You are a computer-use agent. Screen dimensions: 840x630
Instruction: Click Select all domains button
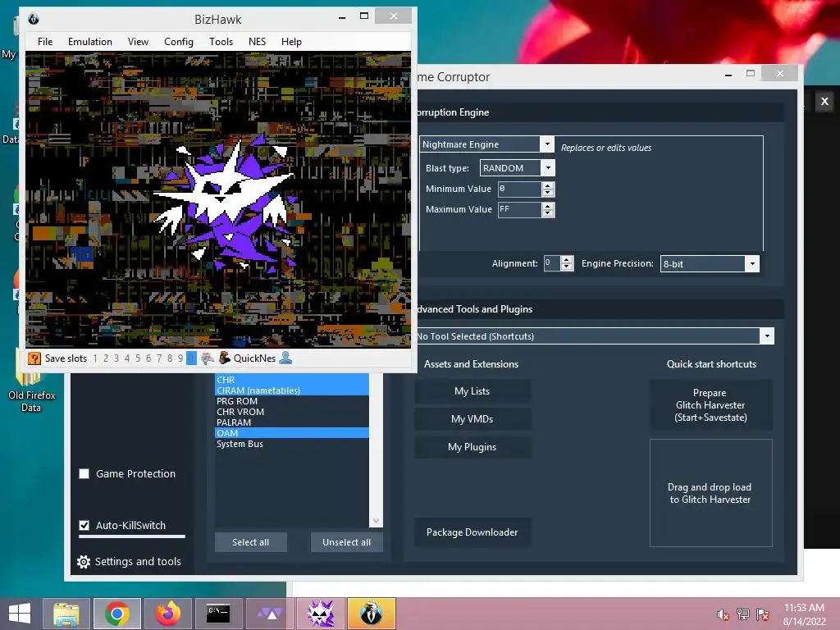(x=251, y=542)
